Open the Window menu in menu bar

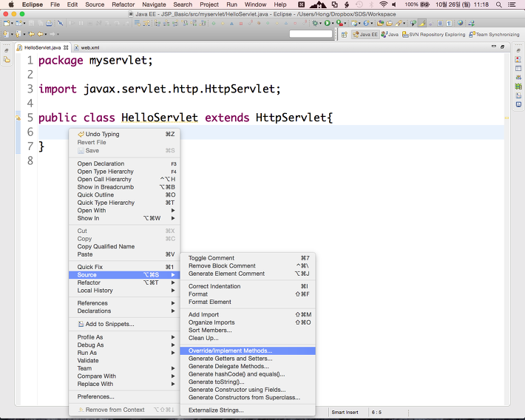click(x=255, y=4)
